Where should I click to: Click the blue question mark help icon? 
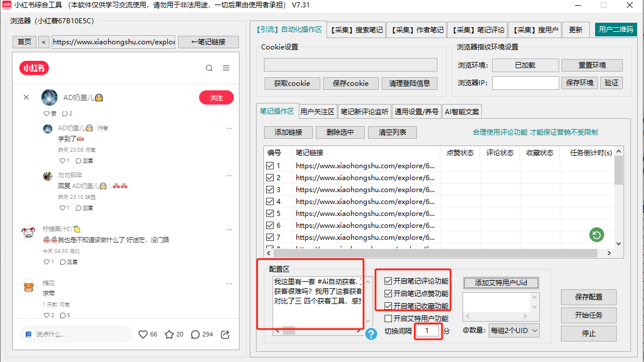(x=371, y=334)
